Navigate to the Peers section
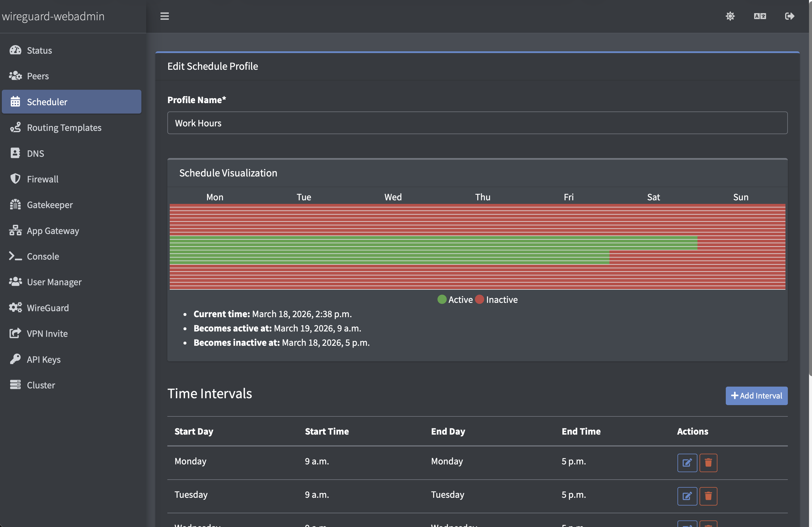812x527 pixels. coord(38,76)
